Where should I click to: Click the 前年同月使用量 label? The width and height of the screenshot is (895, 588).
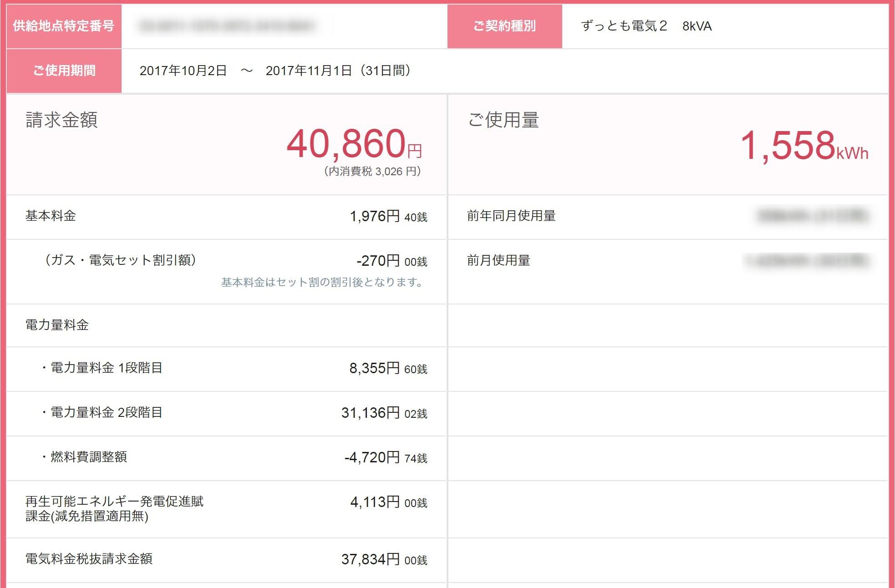[x=511, y=216]
